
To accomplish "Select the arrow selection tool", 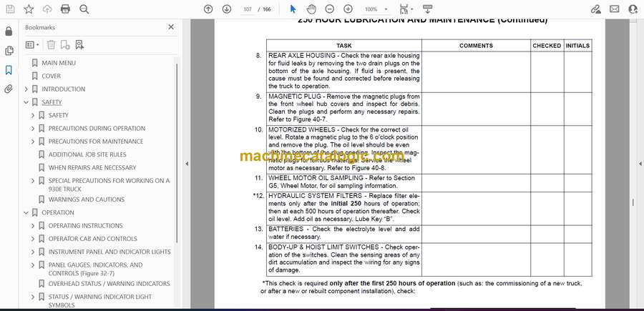I will [293, 9].
